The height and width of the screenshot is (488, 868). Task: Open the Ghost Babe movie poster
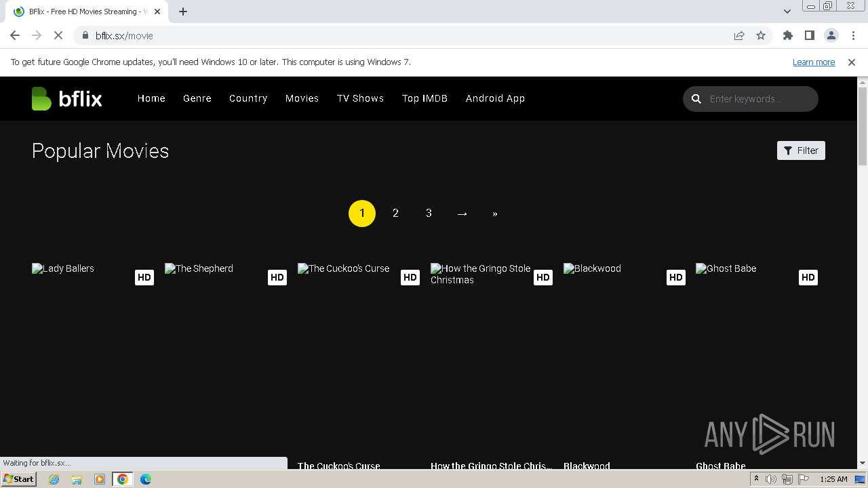tap(757, 356)
